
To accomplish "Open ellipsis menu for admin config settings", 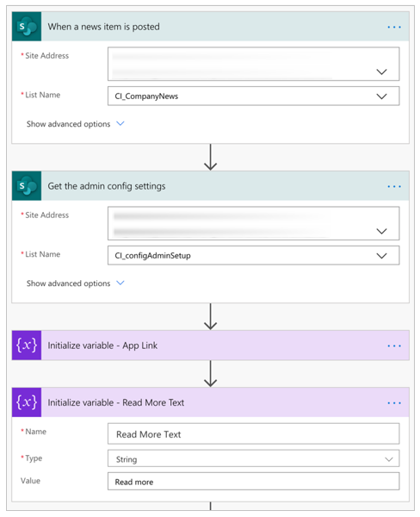I will click(x=394, y=186).
